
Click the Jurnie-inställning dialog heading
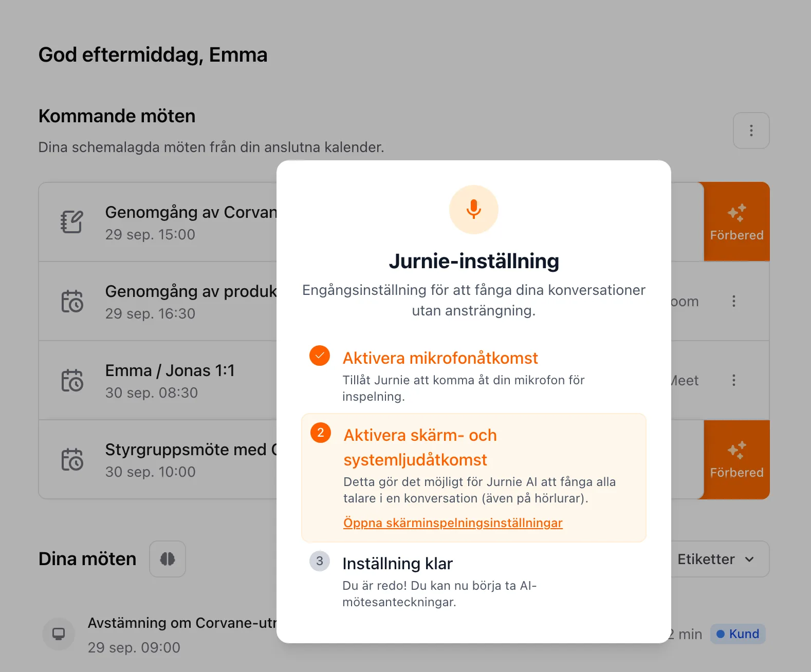(x=474, y=261)
